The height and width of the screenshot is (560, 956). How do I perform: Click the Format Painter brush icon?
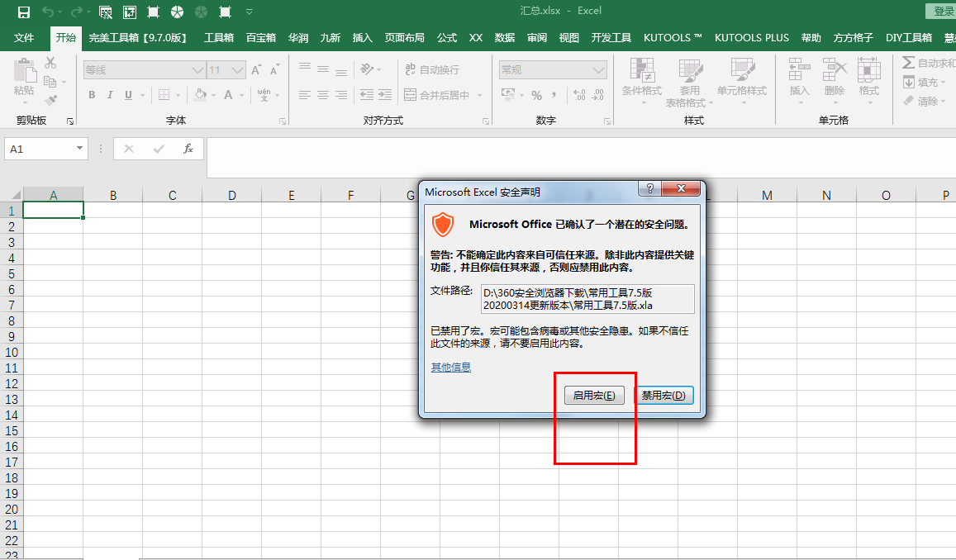[x=51, y=100]
